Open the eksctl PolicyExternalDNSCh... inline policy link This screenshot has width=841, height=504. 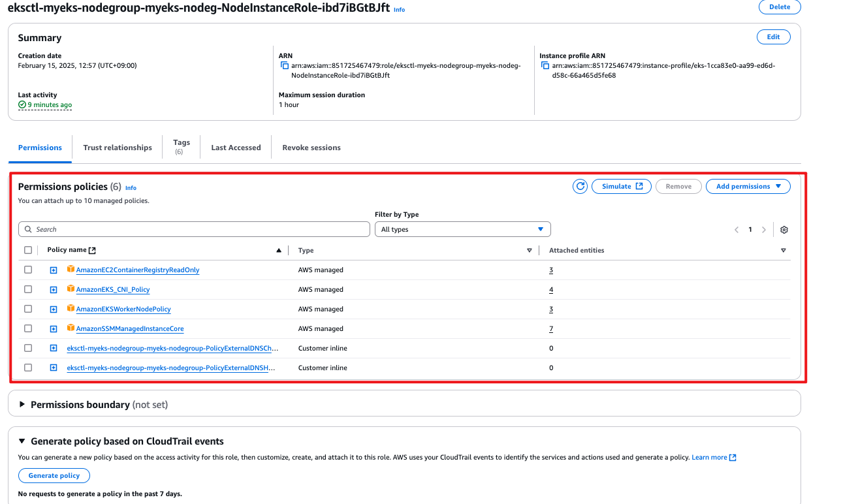(x=172, y=348)
